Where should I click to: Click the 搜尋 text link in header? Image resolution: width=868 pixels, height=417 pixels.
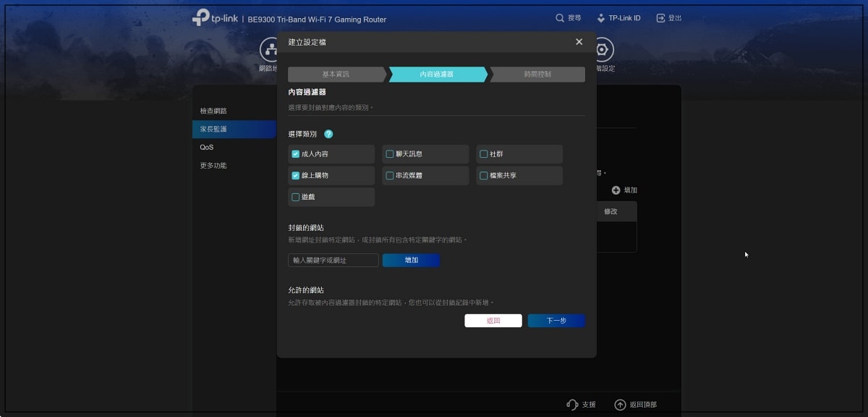574,18
